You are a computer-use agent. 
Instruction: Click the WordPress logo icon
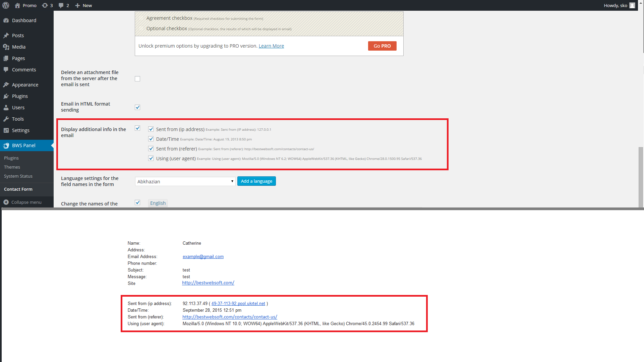pos(6,5)
